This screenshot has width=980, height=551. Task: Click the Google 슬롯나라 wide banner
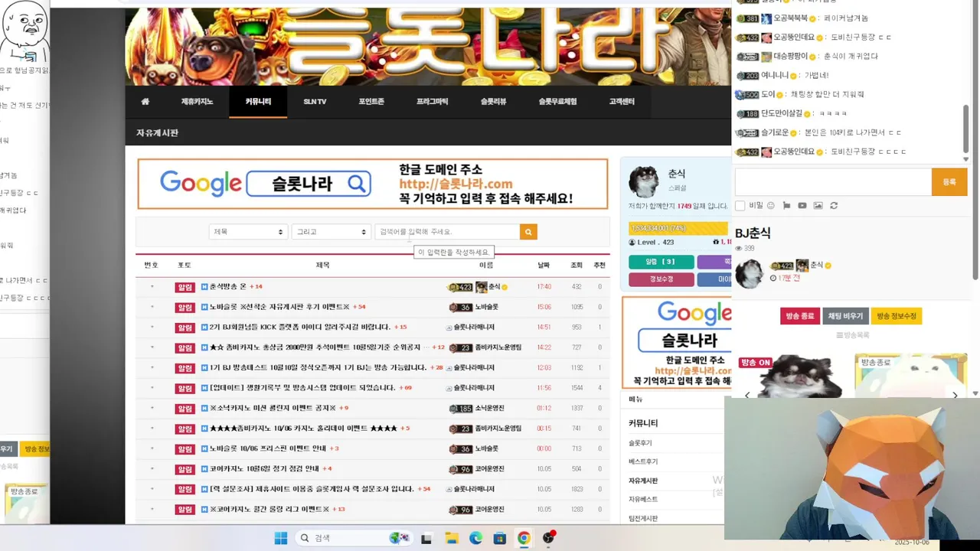[373, 184]
